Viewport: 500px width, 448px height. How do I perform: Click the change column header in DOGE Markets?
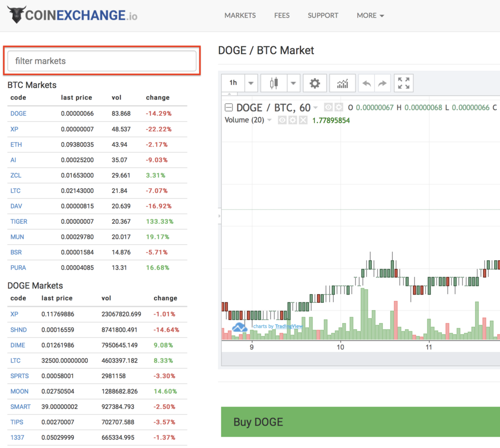(x=166, y=298)
